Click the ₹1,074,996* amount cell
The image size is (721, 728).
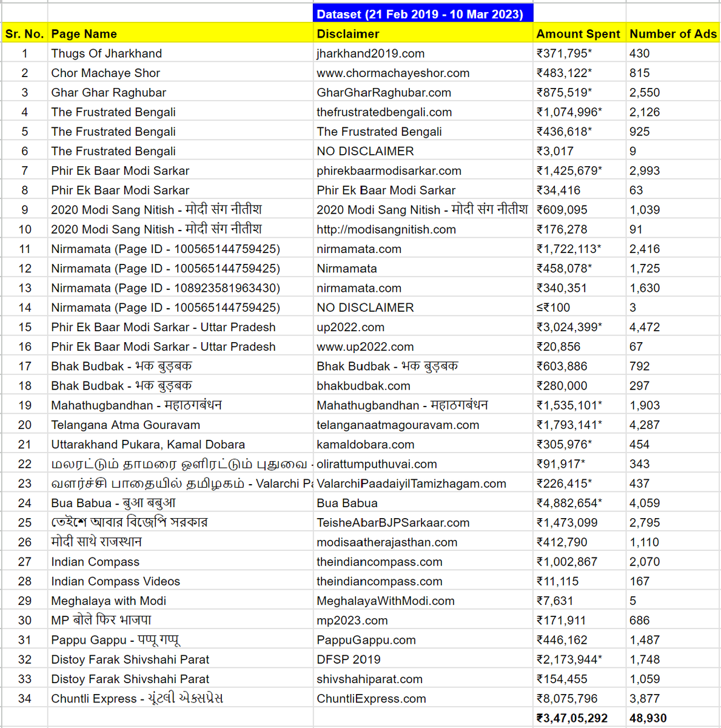580,112
